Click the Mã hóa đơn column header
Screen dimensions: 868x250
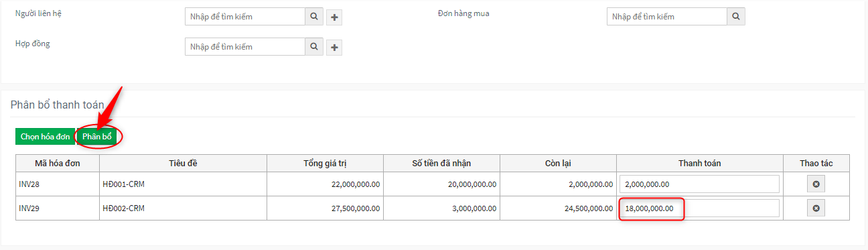[58, 164]
